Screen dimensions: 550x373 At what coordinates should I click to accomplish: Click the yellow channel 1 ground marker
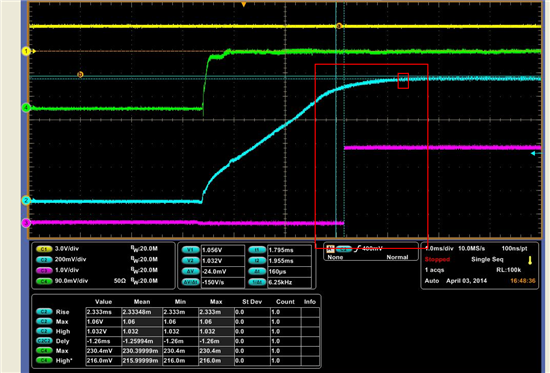point(26,51)
